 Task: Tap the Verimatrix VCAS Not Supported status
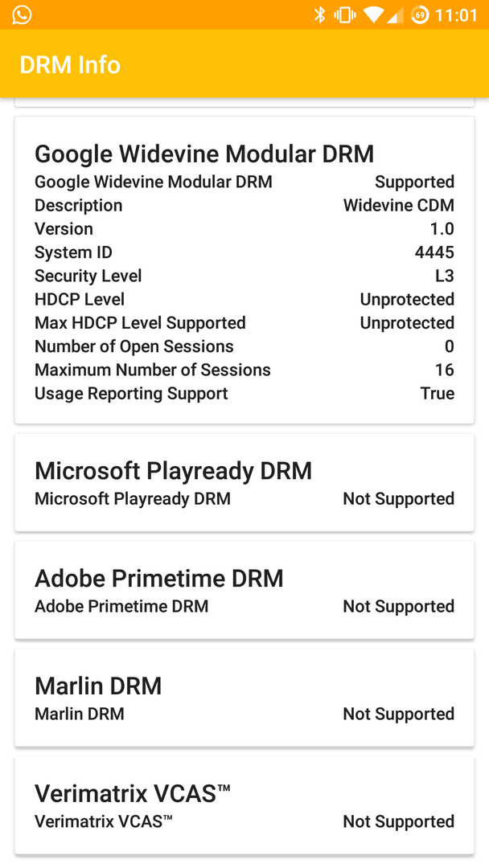pyautogui.click(x=398, y=821)
